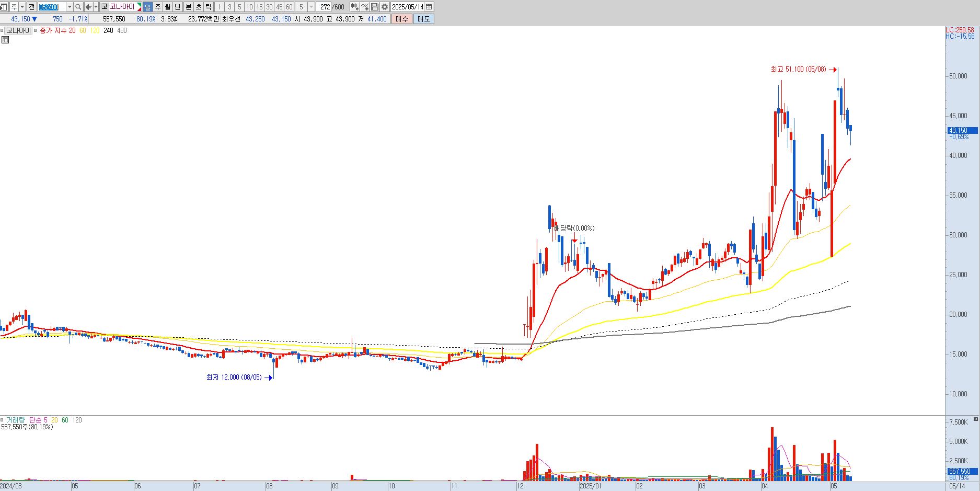The image size is (980, 491).
Task: Select the 60 interval button
Action: click(x=289, y=7)
